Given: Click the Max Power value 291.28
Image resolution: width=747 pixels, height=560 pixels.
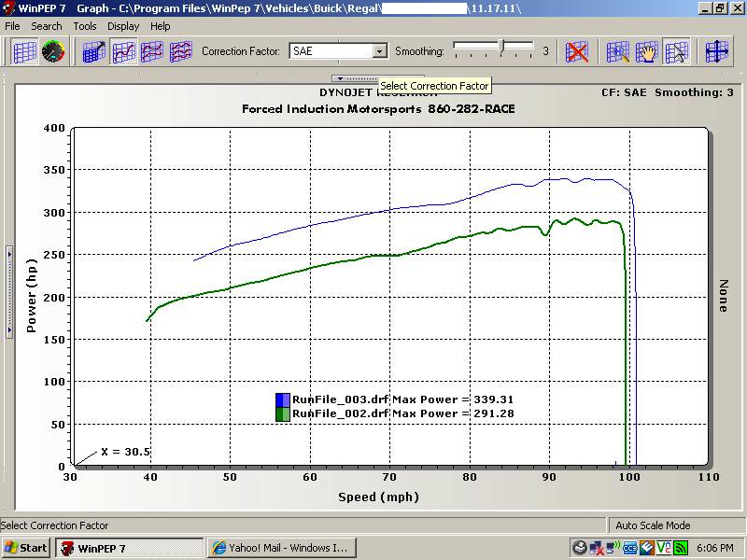Looking at the screenshot, I should click(x=494, y=413).
